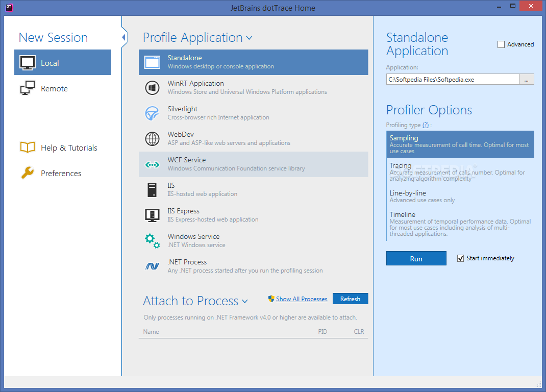546x392 pixels.
Task: Click the Help & Tutorials book icon
Action: point(28,148)
